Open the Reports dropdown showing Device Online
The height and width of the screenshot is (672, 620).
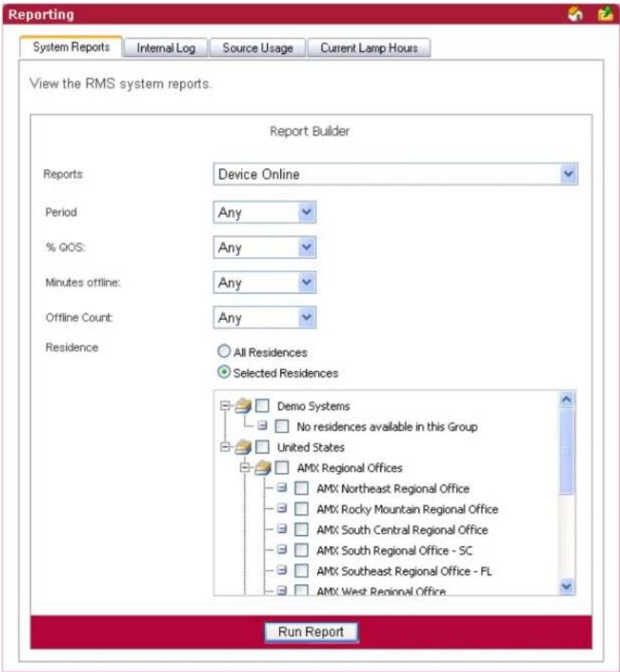point(396,174)
